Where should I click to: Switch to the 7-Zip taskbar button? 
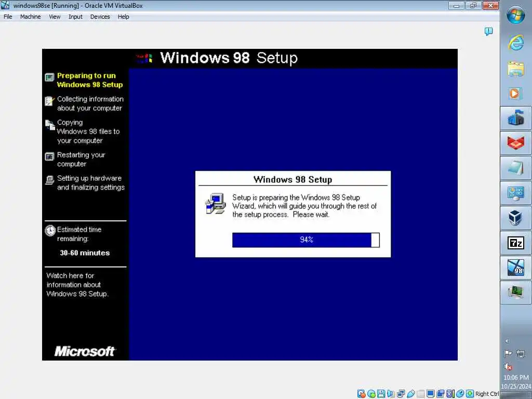tap(516, 243)
